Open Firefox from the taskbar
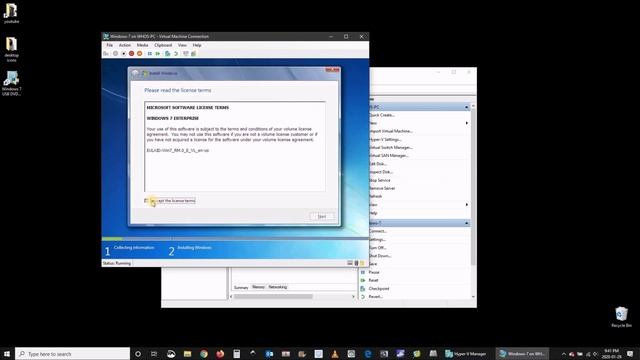Screen dimensions: 640x360 [220, 353]
